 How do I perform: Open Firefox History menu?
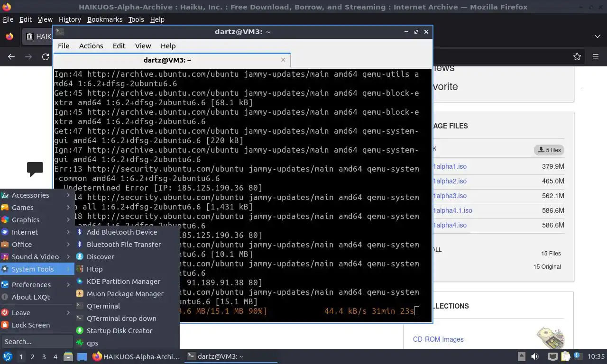(x=70, y=19)
